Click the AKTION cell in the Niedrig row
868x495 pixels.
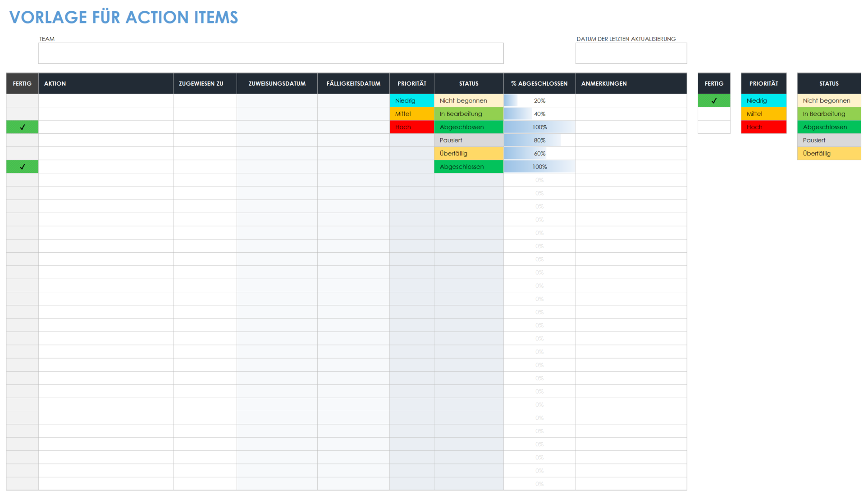coord(106,100)
